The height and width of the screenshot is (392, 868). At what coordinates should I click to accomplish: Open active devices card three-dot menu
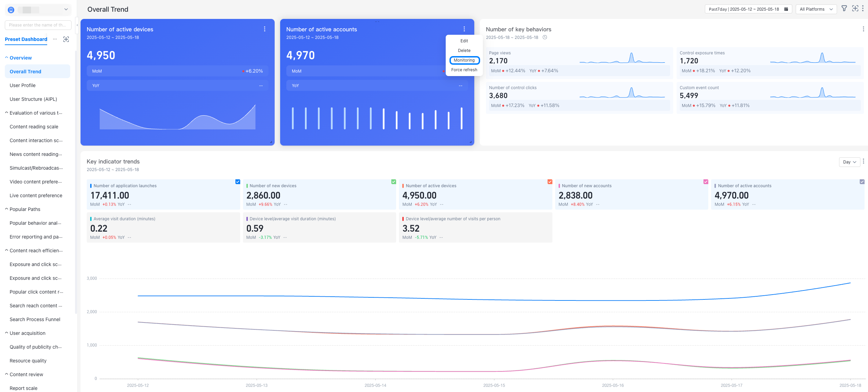[265, 29]
